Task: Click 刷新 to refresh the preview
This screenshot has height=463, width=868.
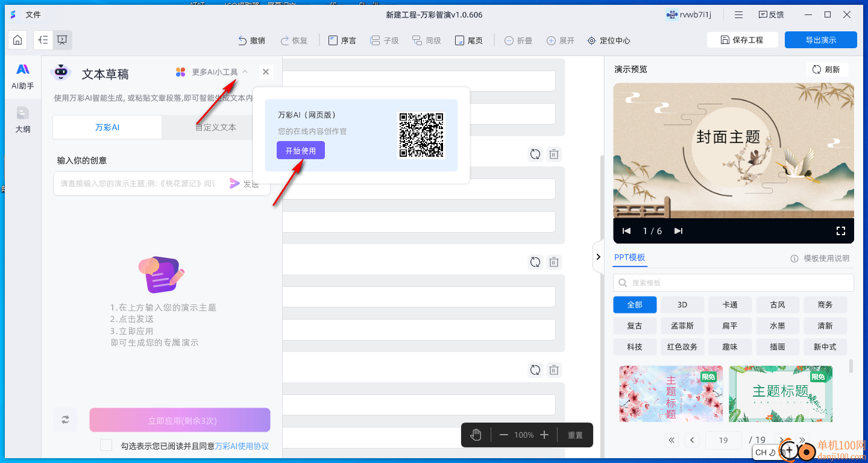Action: pos(826,69)
